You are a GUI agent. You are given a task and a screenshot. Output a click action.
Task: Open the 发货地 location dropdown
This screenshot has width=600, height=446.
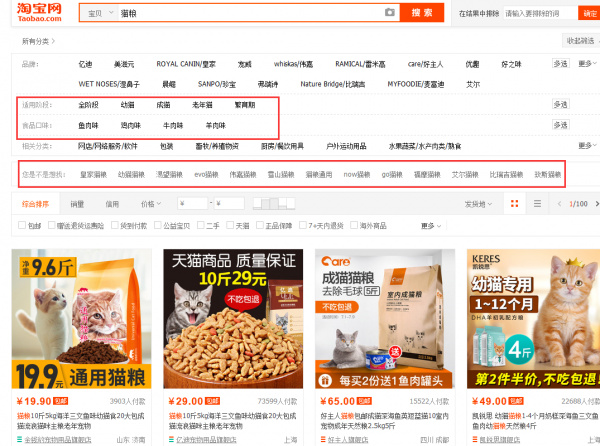pyautogui.click(x=478, y=204)
